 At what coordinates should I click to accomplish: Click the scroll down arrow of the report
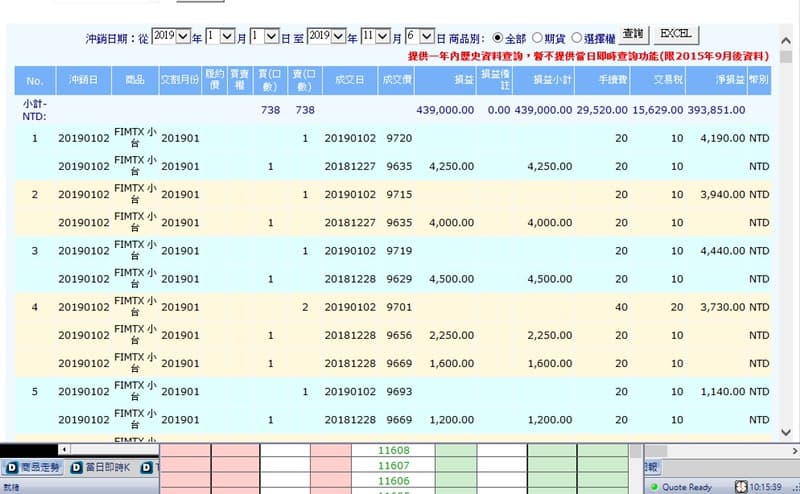tap(786, 432)
